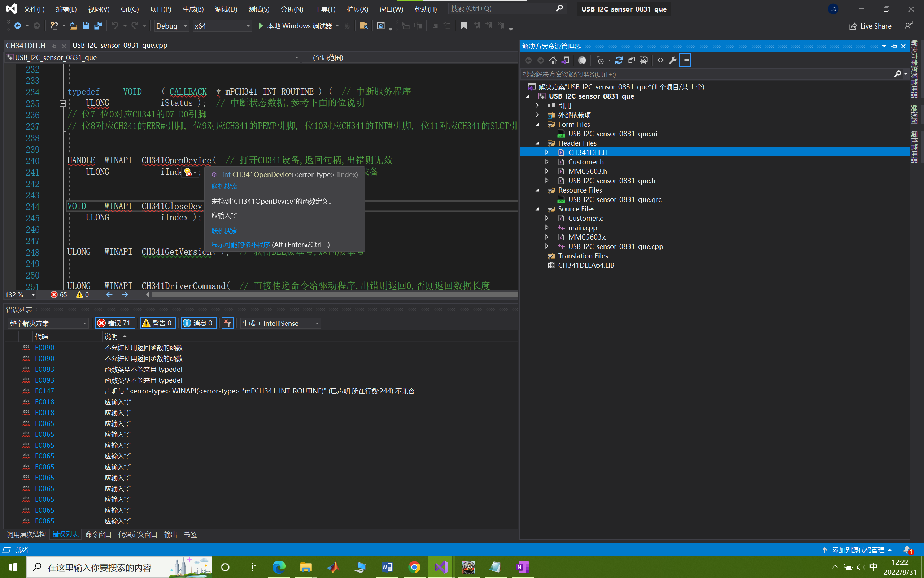Screen dimensions: 924x578
Task: Click the New Project icon in the toolbar
Action: (54, 26)
